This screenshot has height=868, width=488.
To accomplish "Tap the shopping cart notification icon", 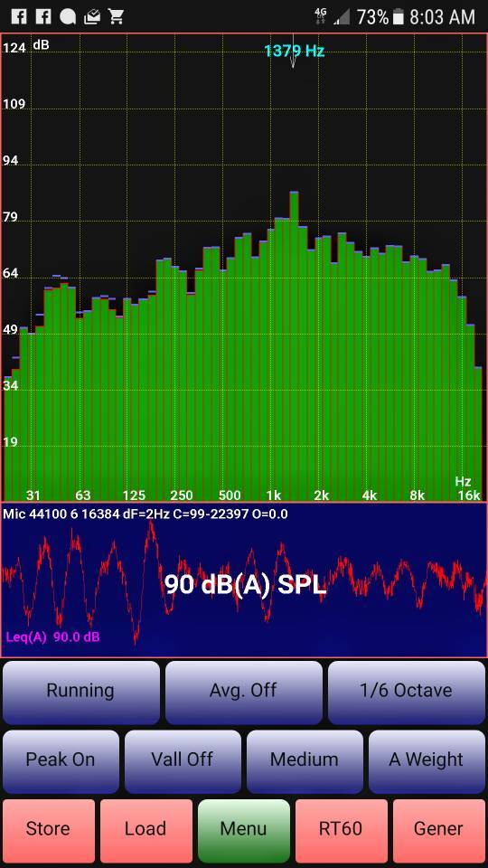I will pos(116,16).
